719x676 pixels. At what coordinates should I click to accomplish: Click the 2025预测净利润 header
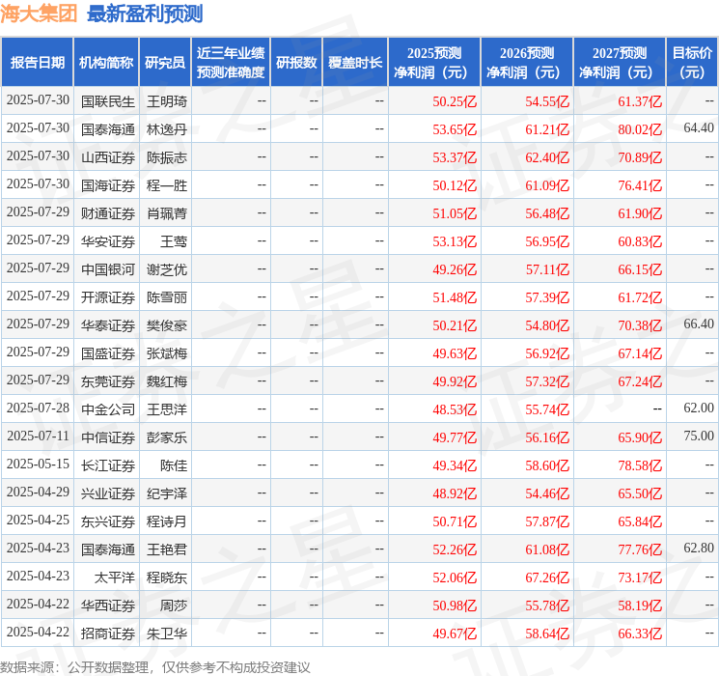(x=434, y=62)
